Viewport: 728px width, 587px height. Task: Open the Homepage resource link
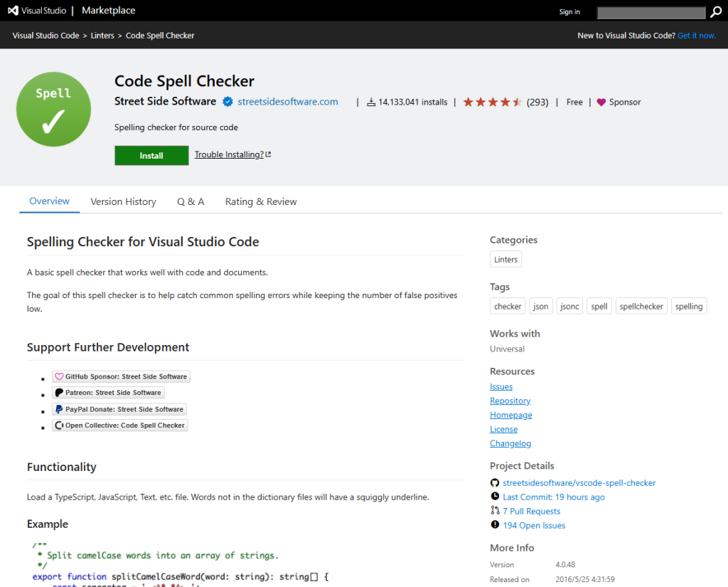(x=510, y=415)
